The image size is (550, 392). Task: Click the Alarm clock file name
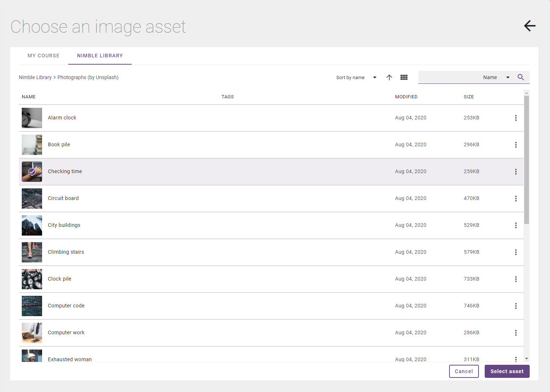pos(62,118)
